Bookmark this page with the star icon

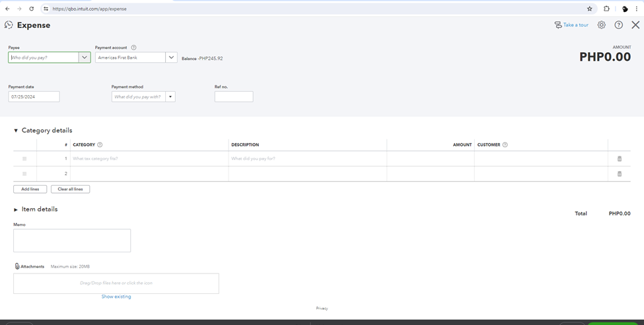(590, 9)
